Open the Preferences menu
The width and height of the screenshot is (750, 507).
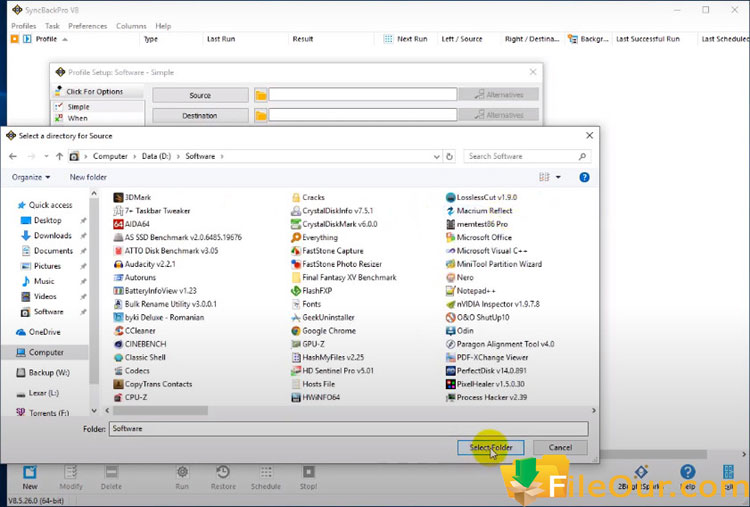point(88,26)
